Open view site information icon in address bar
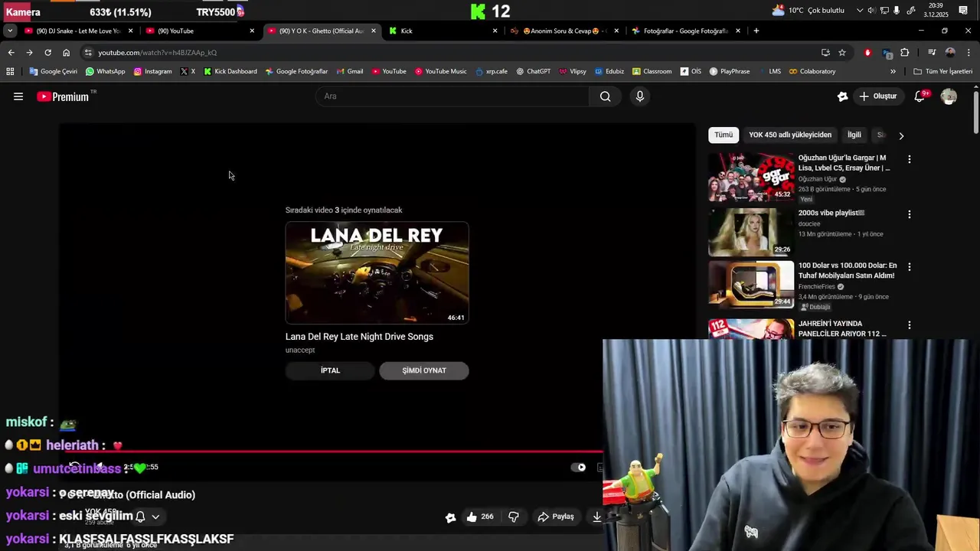The image size is (980, 551). pyautogui.click(x=88, y=52)
